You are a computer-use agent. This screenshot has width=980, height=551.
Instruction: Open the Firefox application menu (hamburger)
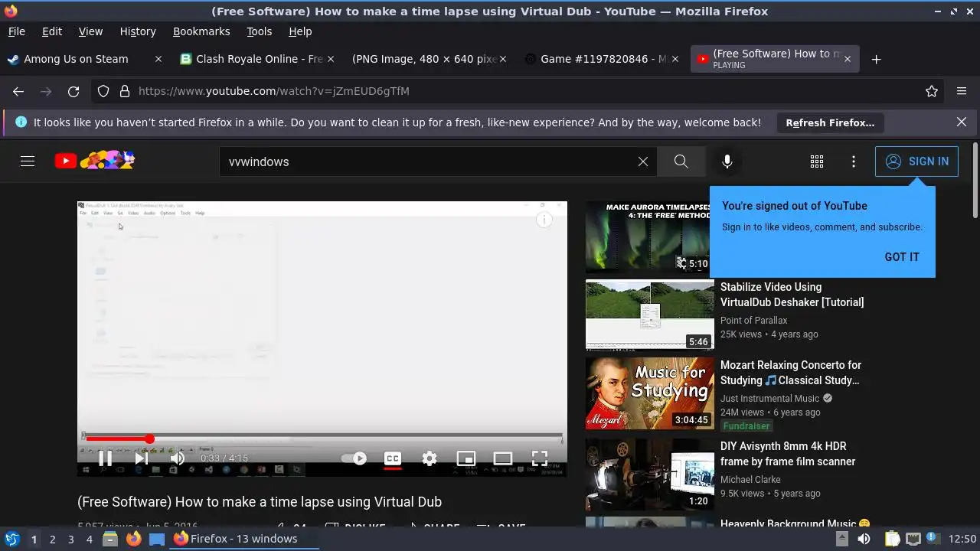(x=962, y=91)
